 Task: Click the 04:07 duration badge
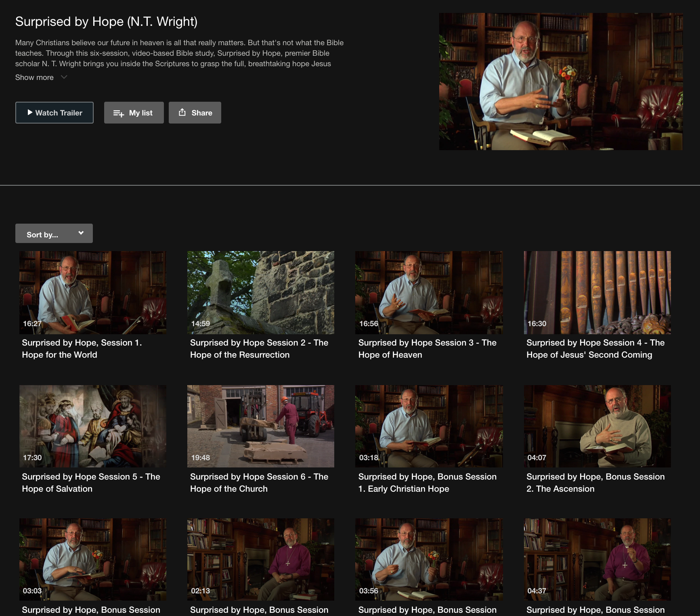click(537, 458)
